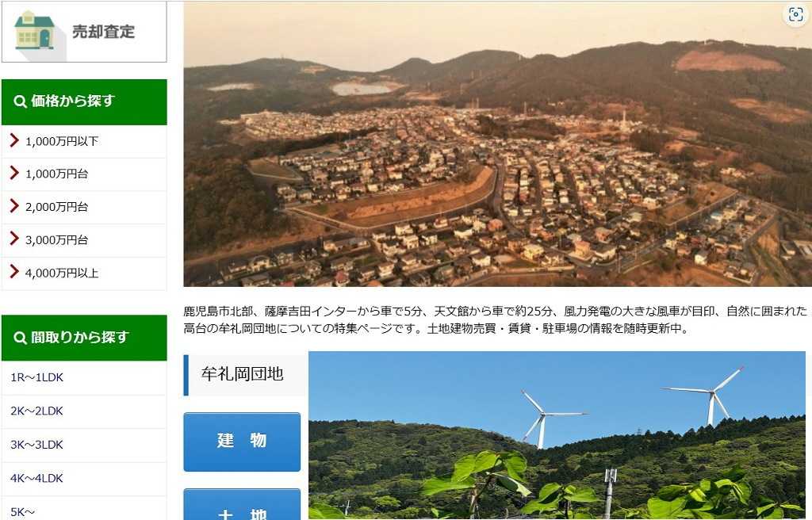Click red chevron beside 1,000万円以下
Viewport: 812px width, 520px height.
coord(14,140)
